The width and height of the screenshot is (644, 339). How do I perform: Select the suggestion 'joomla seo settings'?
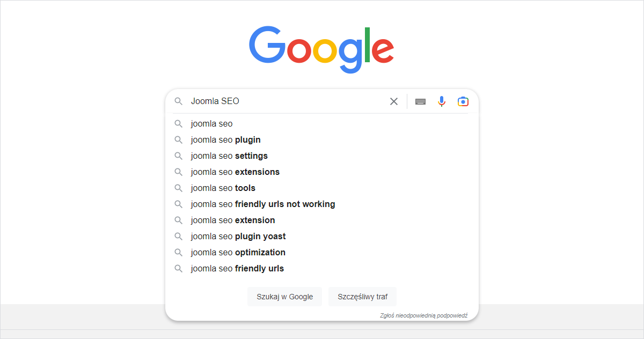229,156
